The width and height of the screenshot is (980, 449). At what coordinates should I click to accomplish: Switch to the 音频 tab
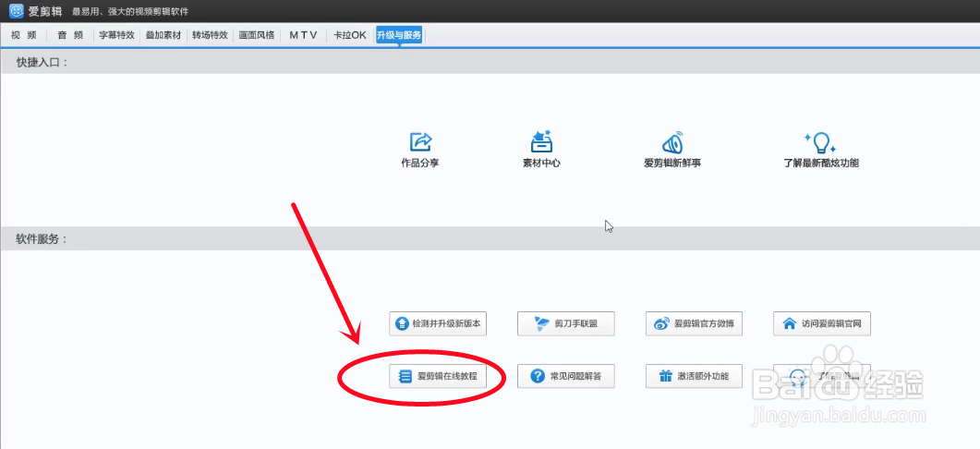click(70, 35)
